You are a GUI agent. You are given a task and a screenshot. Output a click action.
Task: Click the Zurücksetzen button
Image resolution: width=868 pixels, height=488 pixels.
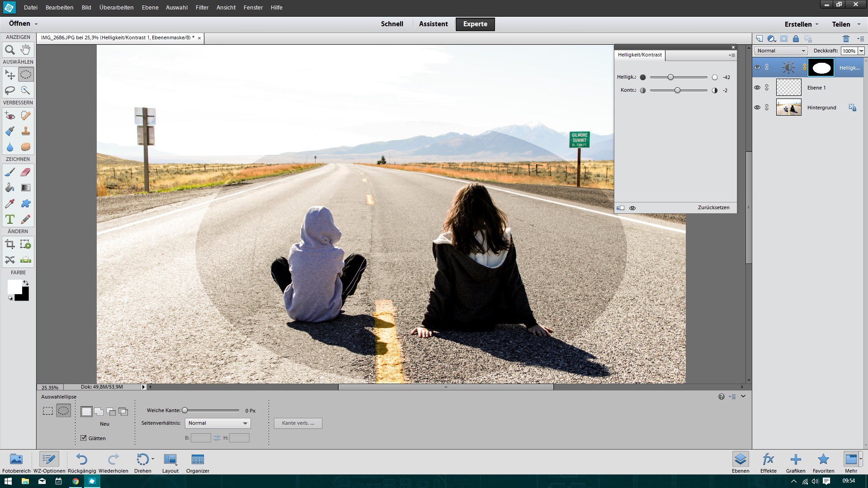tap(713, 208)
